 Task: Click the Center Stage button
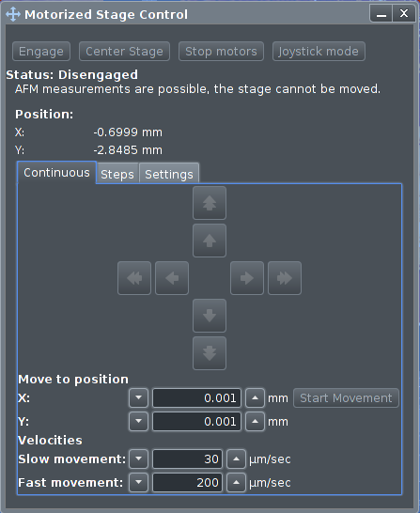[124, 52]
